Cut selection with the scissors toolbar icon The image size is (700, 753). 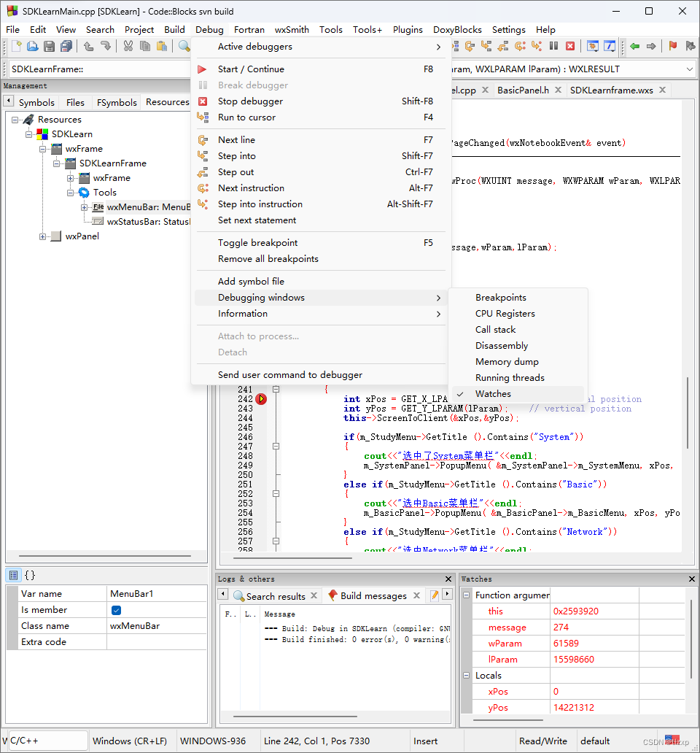(128, 46)
